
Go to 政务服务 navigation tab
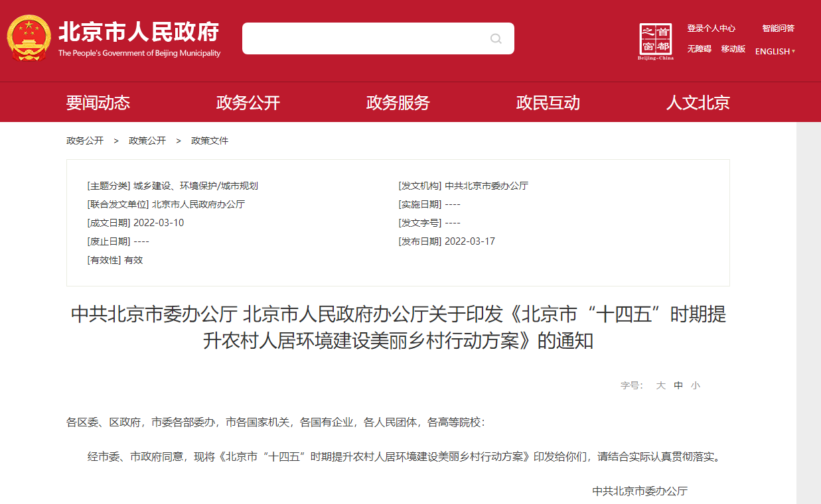tap(398, 103)
